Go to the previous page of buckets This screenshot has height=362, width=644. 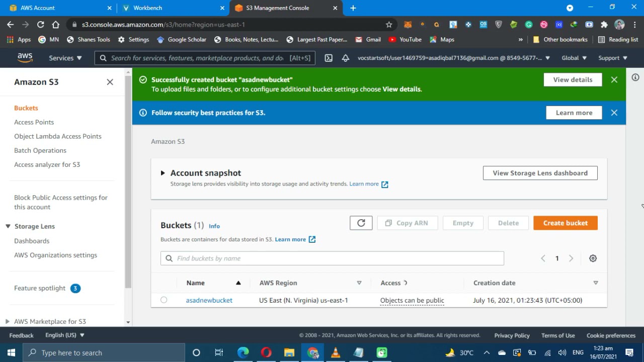pyautogui.click(x=543, y=258)
